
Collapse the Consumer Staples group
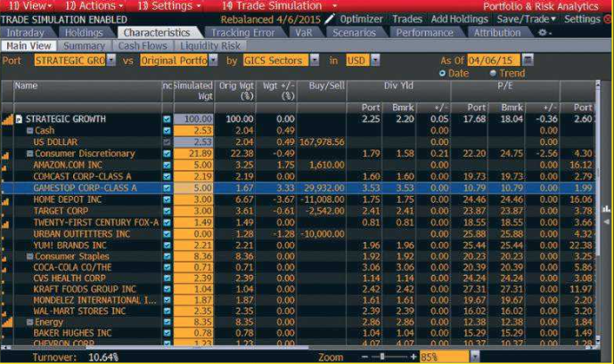[x=29, y=256]
